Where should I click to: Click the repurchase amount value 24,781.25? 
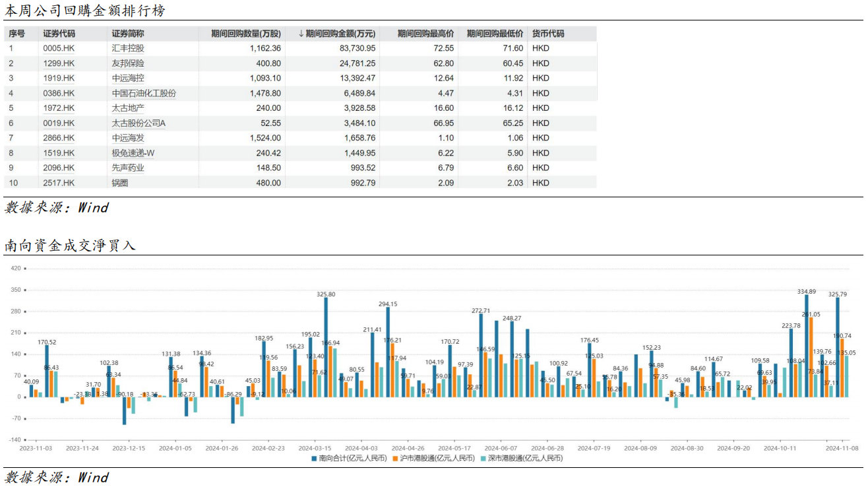click(357, 63)
